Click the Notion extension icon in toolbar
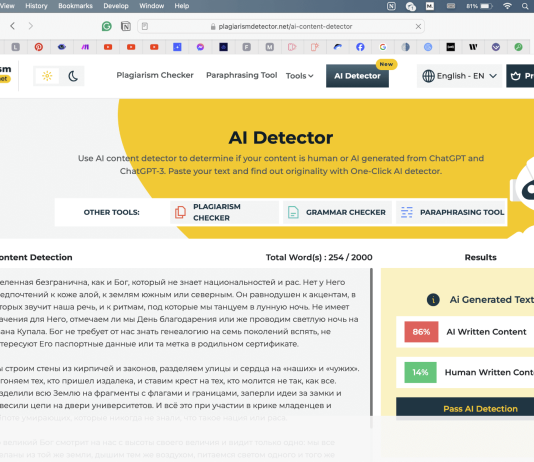This screenshot has height=462, width=534. coord(126,26)
